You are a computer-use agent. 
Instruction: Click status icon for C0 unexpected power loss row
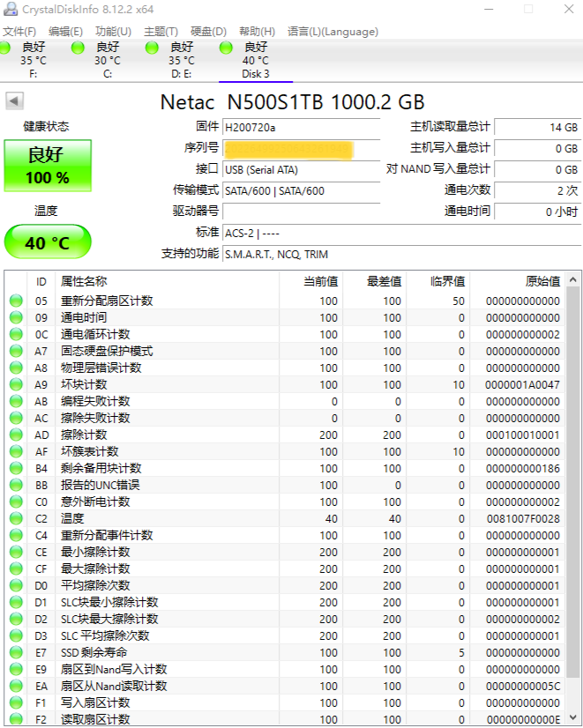[16, 501]
